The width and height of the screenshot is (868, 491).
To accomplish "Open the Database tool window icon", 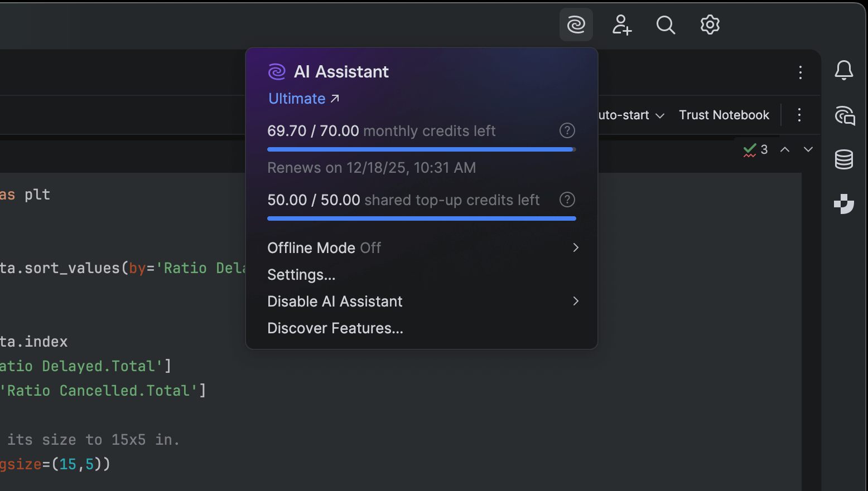I will point(844,159).
